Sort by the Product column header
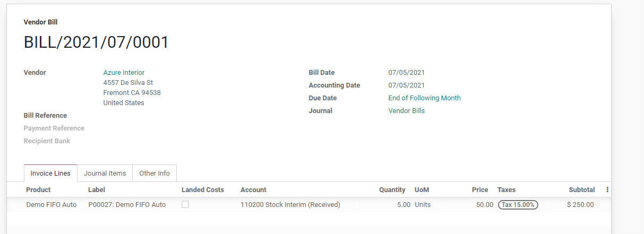Image resolution: width=644 pixels, height=234 pixels. coord(38,190)
